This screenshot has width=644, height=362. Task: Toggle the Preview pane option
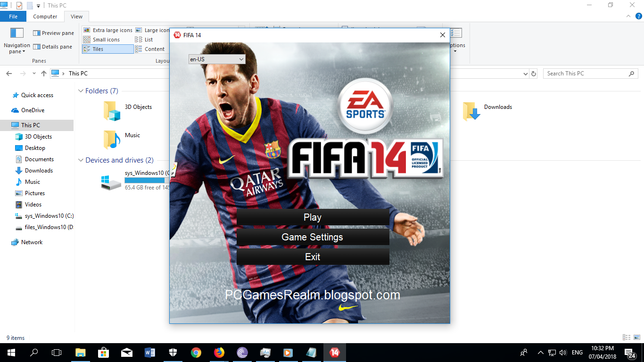coord(53,33)
